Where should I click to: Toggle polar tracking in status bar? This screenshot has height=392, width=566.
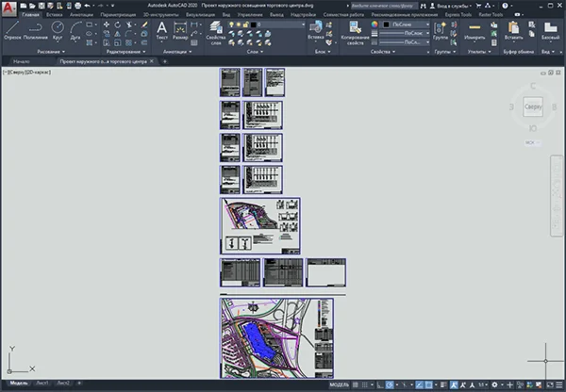tap(390, 385)
